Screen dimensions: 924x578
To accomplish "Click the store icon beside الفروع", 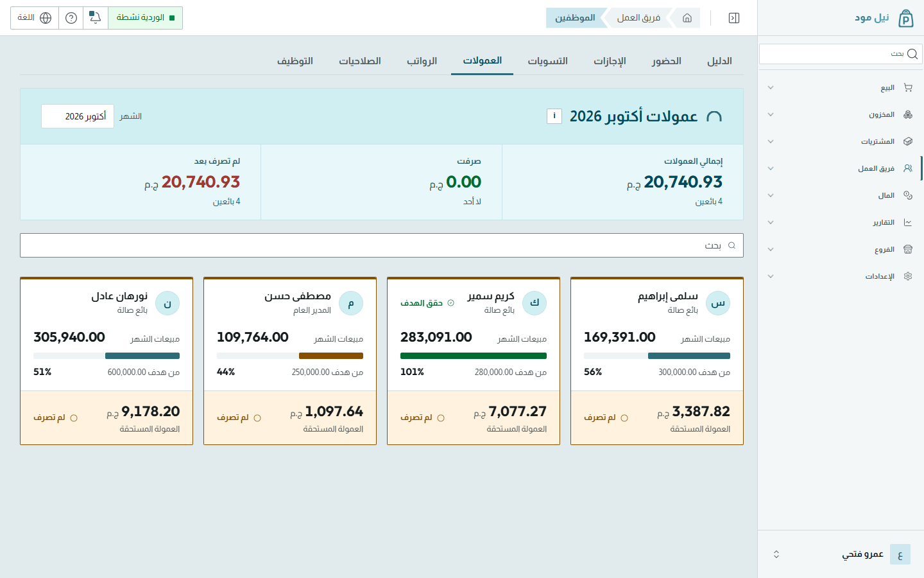I will pos(908,249).
